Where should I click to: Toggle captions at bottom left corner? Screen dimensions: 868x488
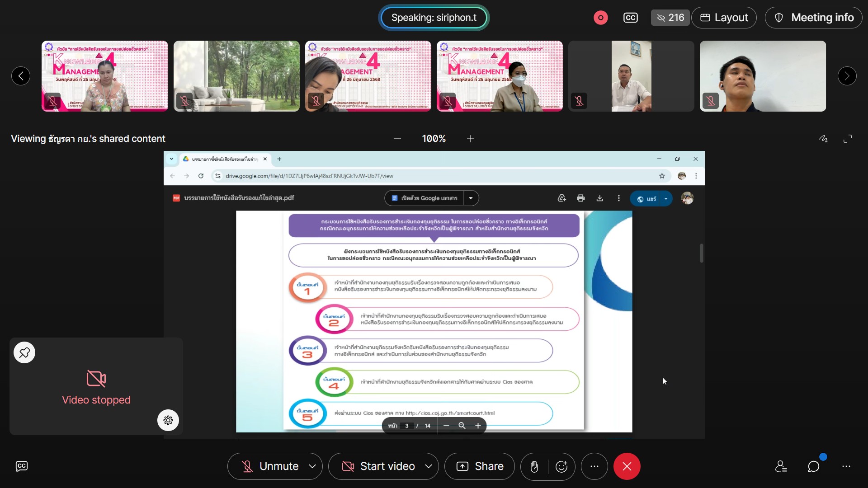coord(22,466)
